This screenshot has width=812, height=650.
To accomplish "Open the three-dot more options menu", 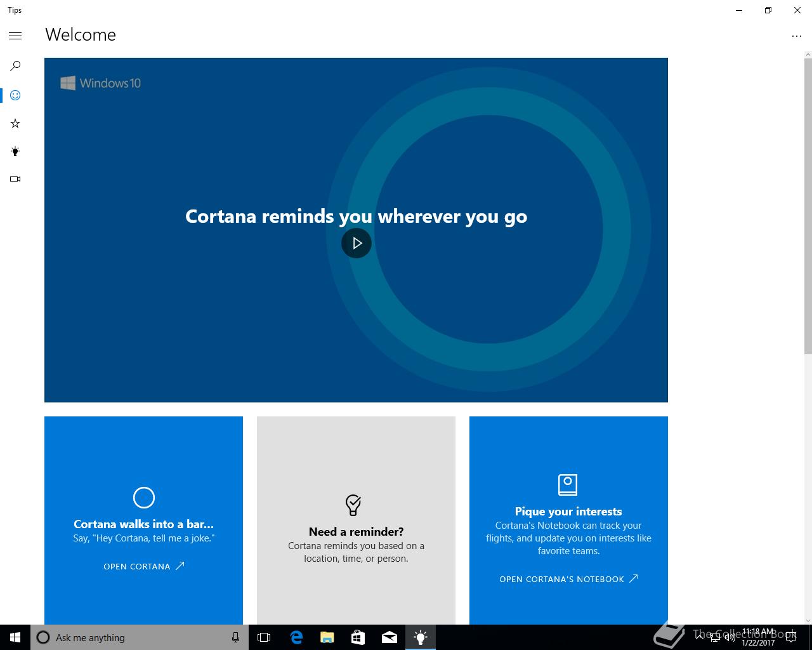I will click(797, 36).
